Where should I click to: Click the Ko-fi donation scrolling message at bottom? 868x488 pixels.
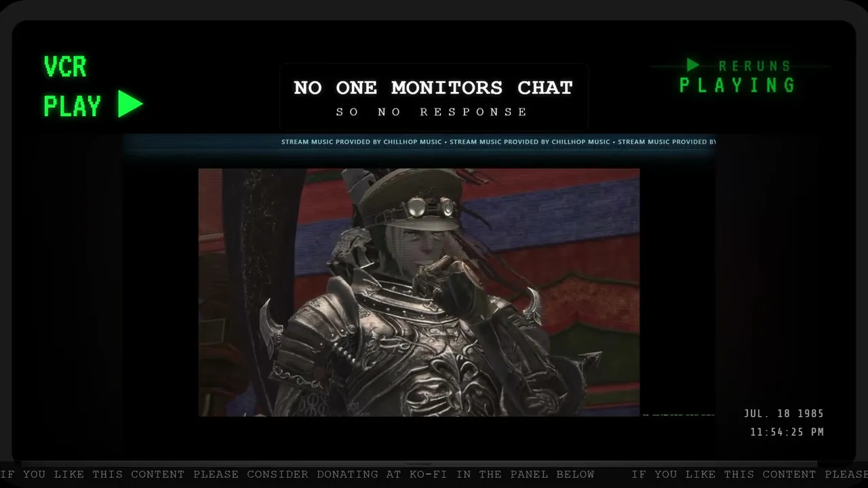pos(434,474)
